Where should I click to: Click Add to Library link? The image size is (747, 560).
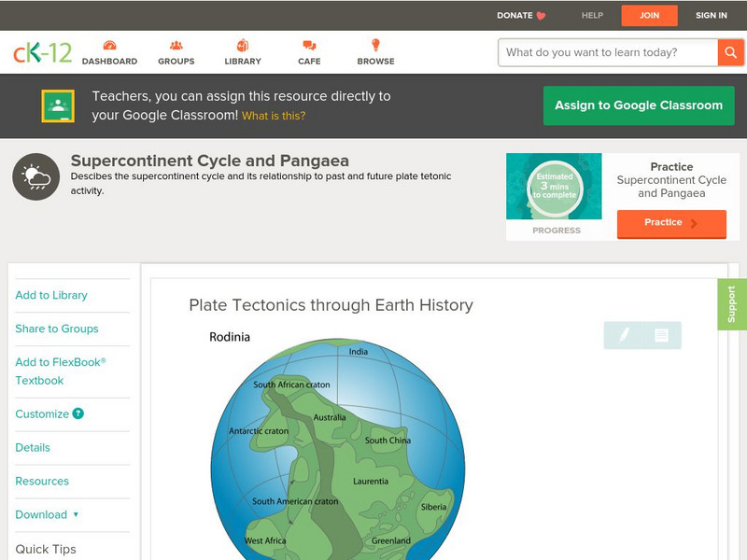[x=51, y=295]
